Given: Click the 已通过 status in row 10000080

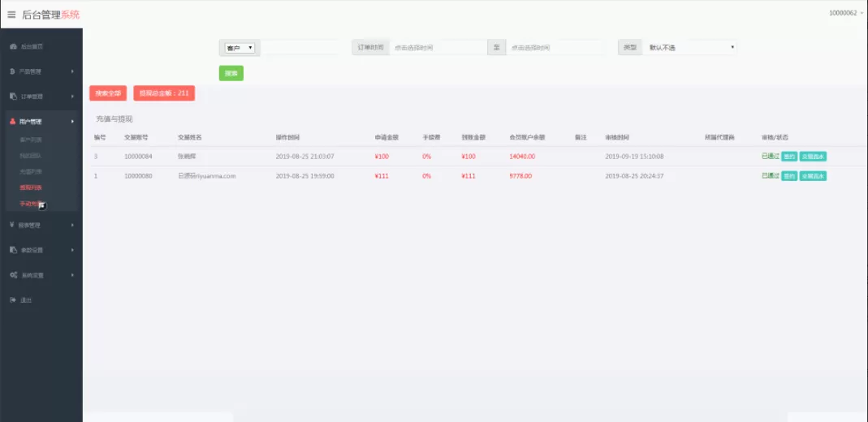Looking at the screenshot, I should coord(771,176).
